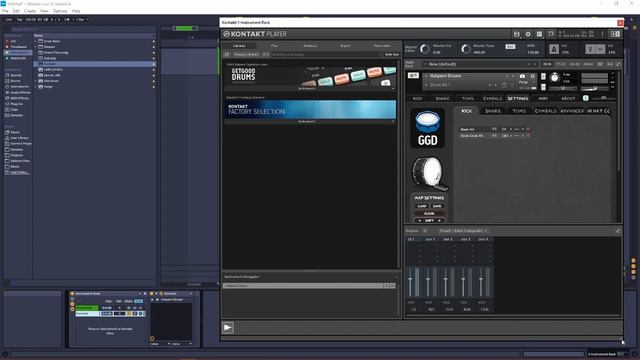Click info icon on Halpern Drums header
The image size is (640, 360).
pos(532,76)
